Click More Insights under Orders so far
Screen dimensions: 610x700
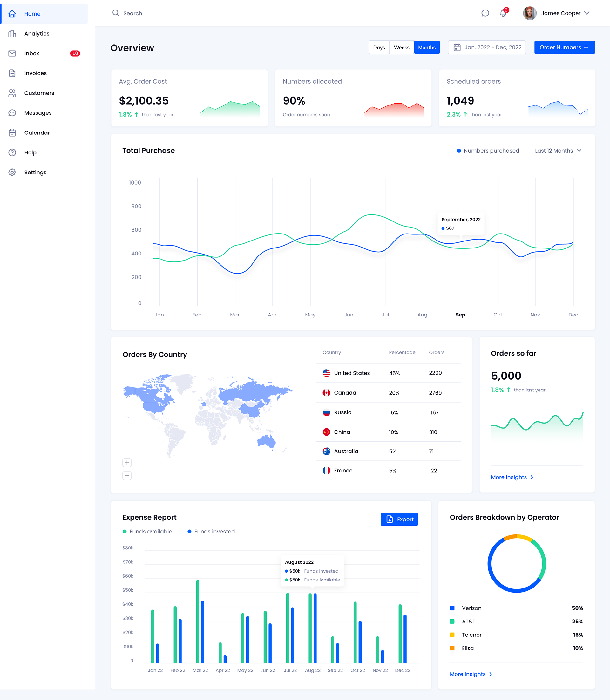[x=512, y=477]
